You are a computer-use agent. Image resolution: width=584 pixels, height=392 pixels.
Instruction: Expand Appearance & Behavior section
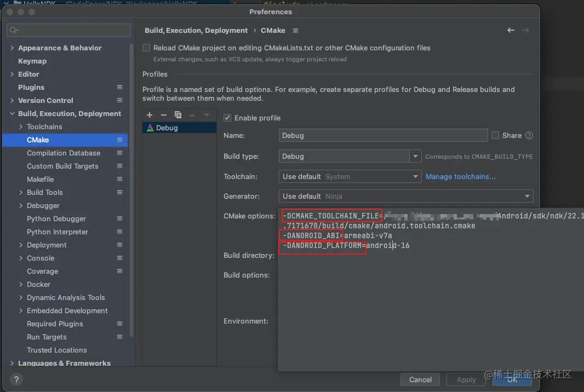point(12,48)
